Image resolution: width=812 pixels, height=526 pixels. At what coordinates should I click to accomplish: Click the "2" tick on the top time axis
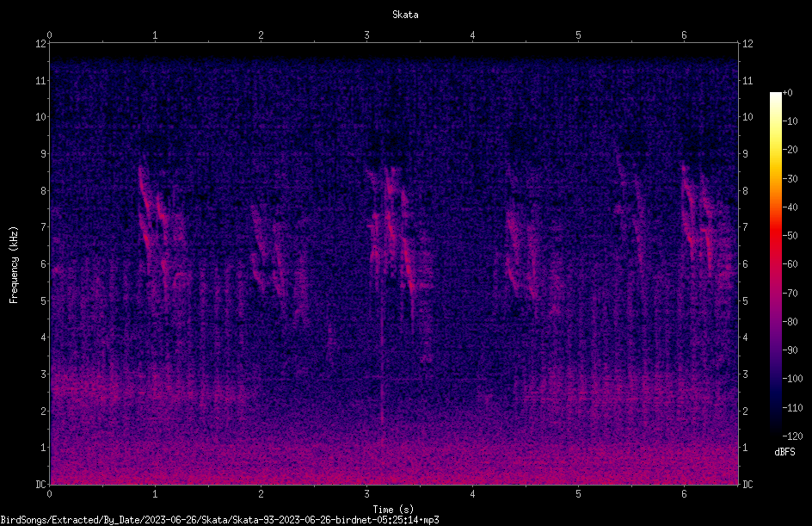(261, 35)
